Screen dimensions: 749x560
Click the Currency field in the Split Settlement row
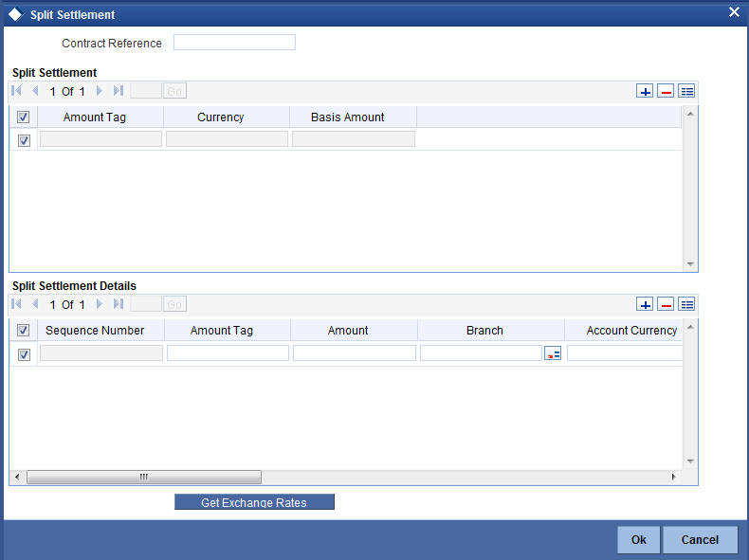pyautogui.click(x=227, y=139)
